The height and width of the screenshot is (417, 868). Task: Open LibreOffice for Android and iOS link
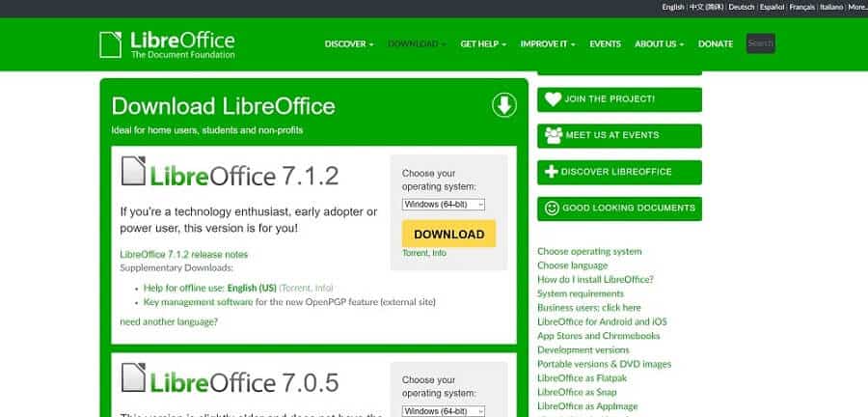[602, 321]
